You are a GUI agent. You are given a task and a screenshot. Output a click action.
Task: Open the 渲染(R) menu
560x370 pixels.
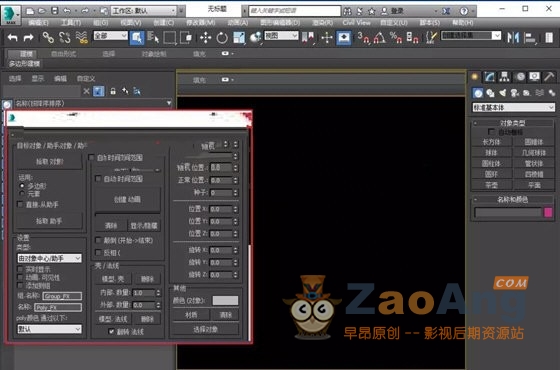(322, 22)
